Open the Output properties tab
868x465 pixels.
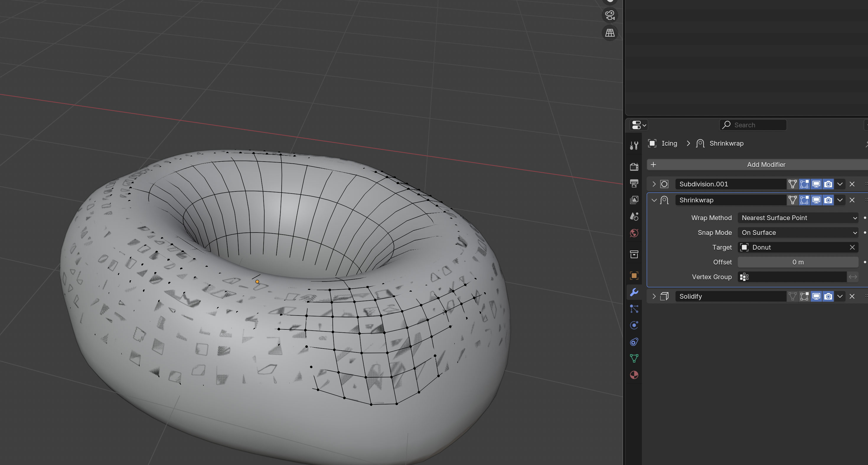[x=634, y=183]
